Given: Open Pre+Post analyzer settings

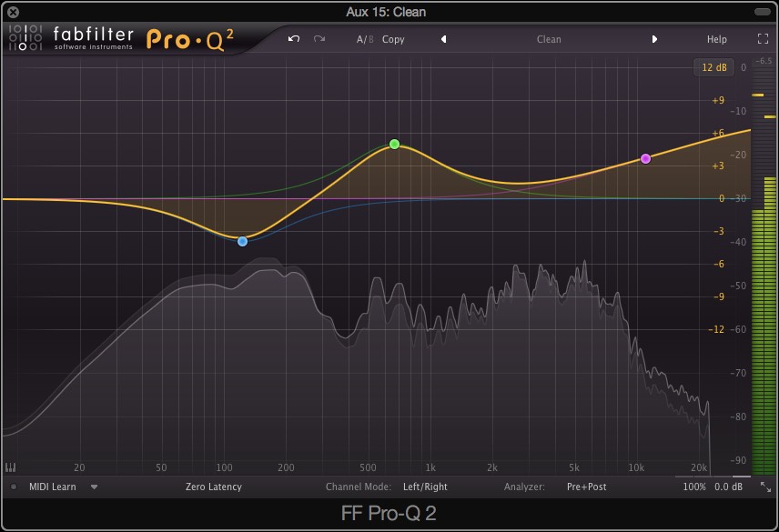Looking at the screenshot, I should point(586,487).
